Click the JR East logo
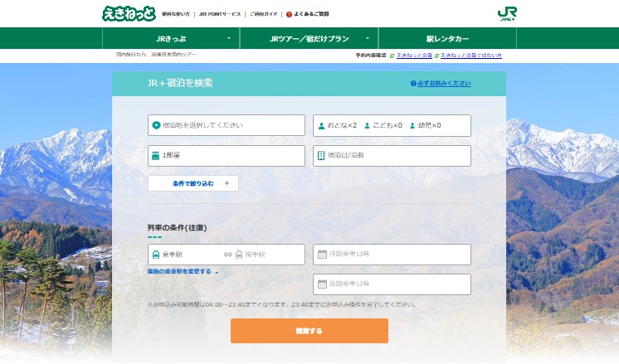This screenshot has height=364, width=619. pos(507,13)
